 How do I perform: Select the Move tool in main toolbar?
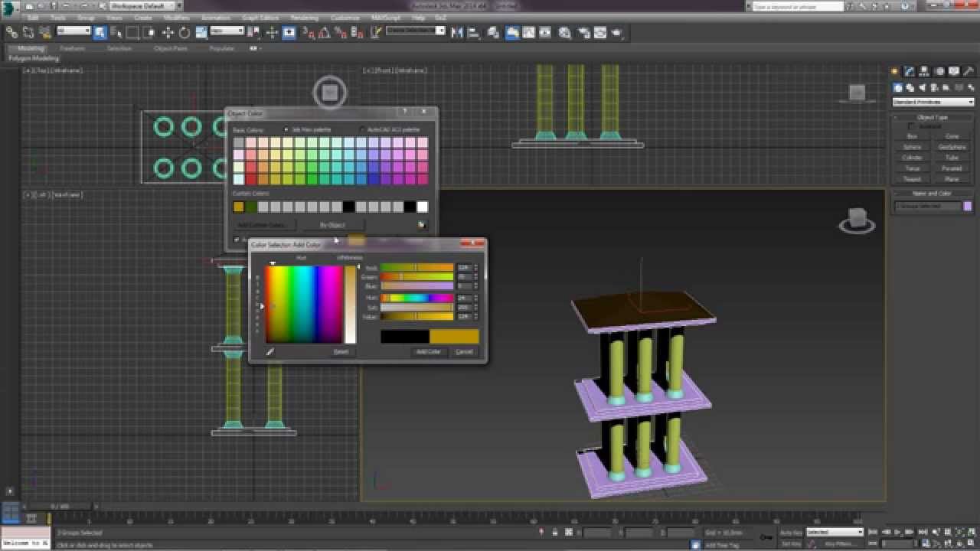(x=168, y=32)
